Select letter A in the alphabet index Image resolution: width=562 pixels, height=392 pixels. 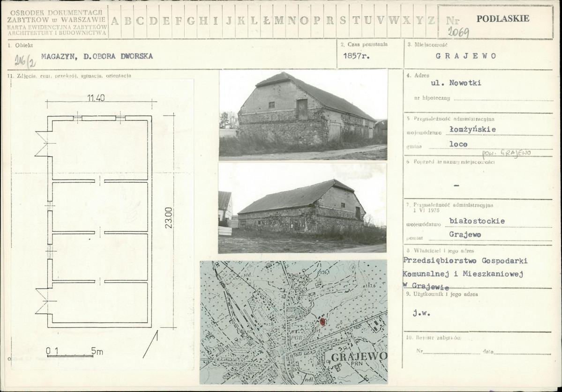[115, 21]
